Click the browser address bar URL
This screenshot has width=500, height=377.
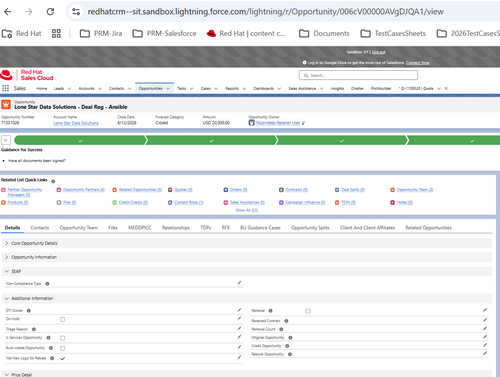pos(265,12)
